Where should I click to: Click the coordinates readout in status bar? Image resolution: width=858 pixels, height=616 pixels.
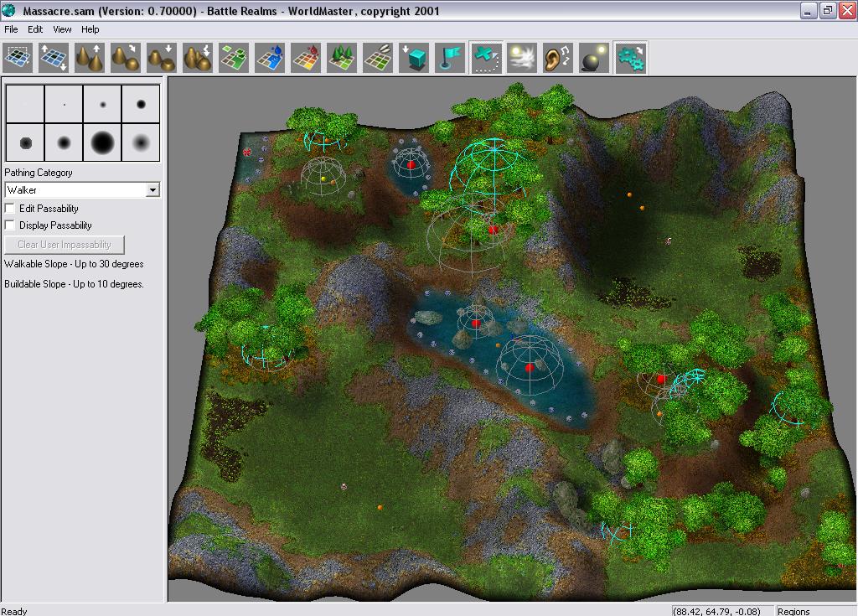click(x=717, y=611)
